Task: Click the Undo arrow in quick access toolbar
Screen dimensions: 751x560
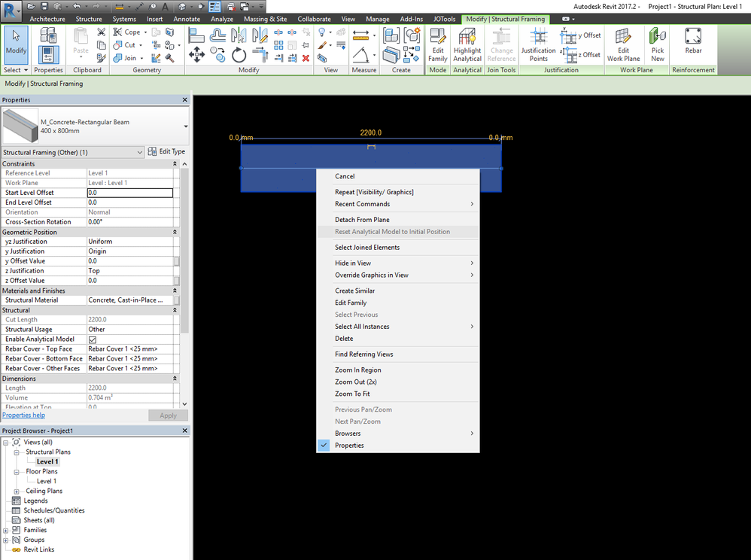Action: pyautogui.click(x=77, y=6)
